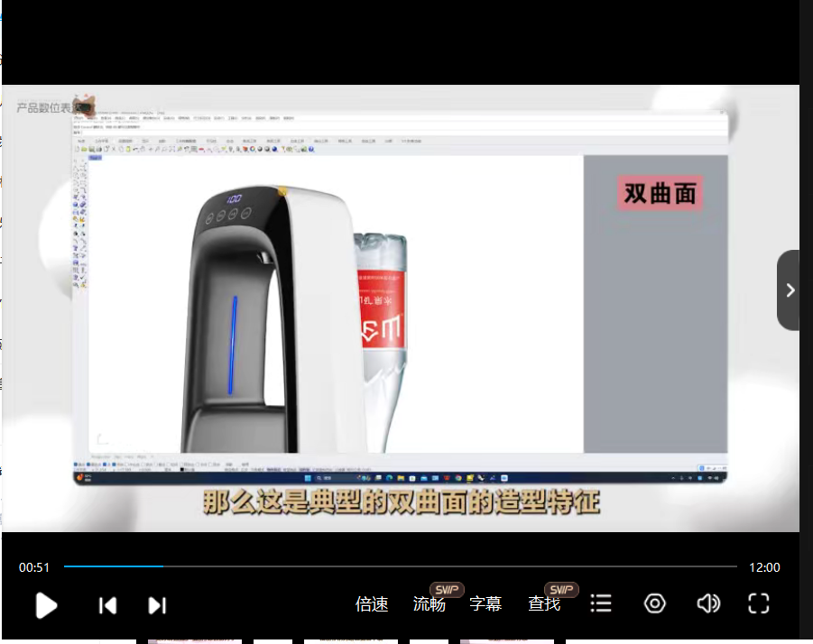The height and width of the screenshot is (644, 813).
Task: Open the 倍速 playback speed menu
Action: click(x=372, y=604)
